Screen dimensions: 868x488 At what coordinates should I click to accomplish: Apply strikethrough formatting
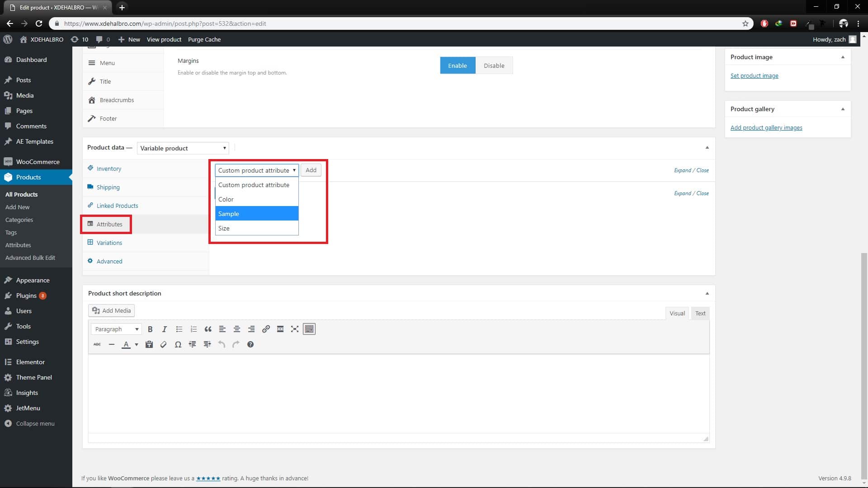[x=97, y=344]
